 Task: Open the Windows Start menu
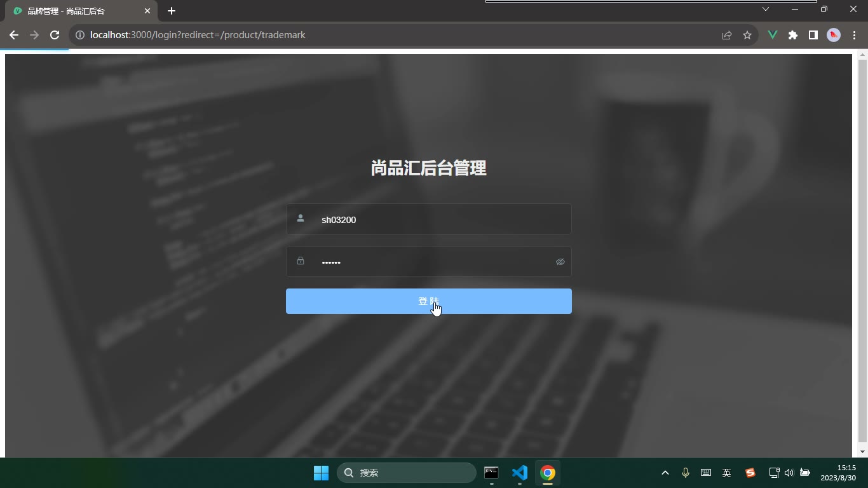point(322,473)
